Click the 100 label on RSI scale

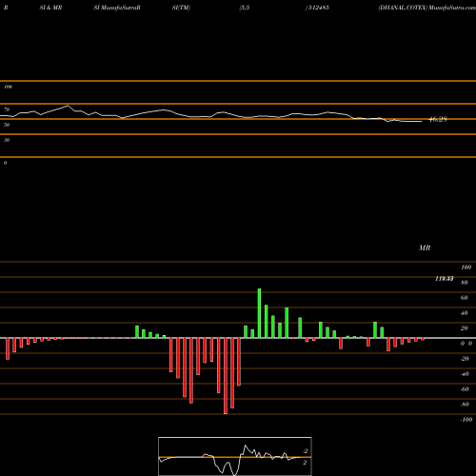click(8, 87)
